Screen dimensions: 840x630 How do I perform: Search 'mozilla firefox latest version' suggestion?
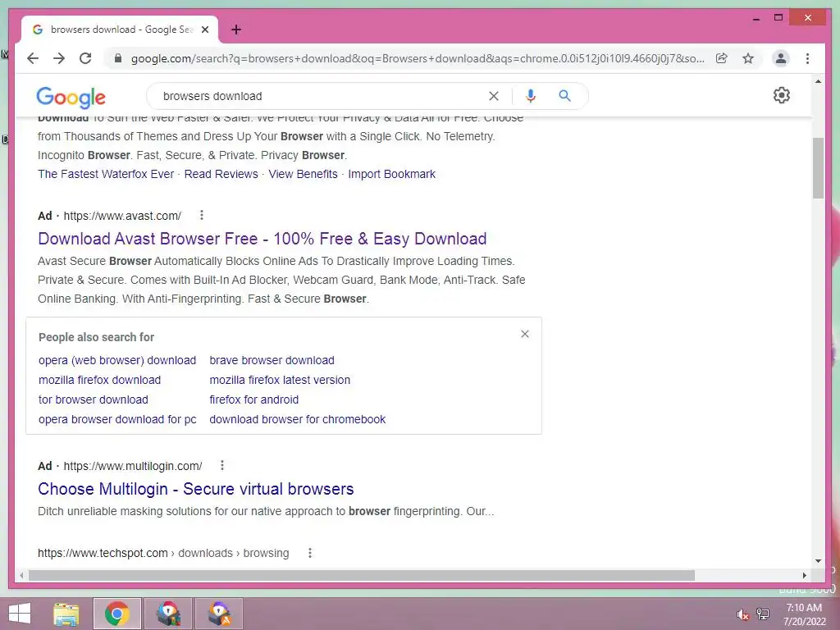pos(280,380)
